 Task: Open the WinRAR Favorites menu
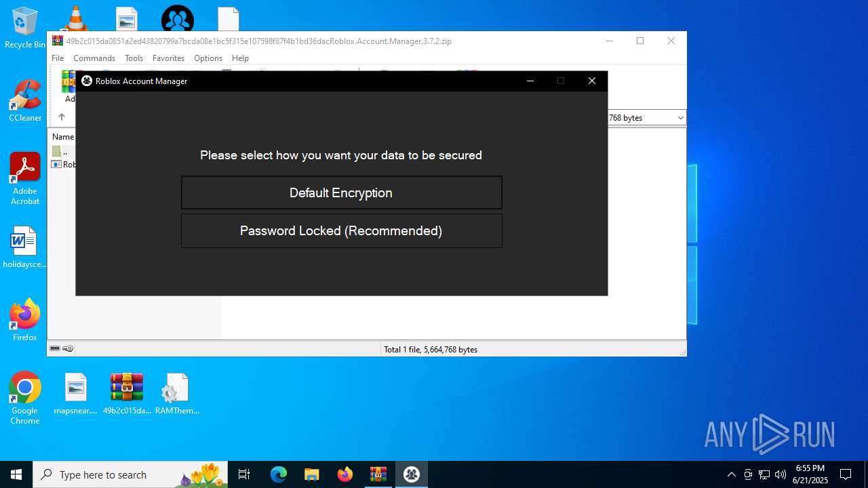tap(168, 58)
